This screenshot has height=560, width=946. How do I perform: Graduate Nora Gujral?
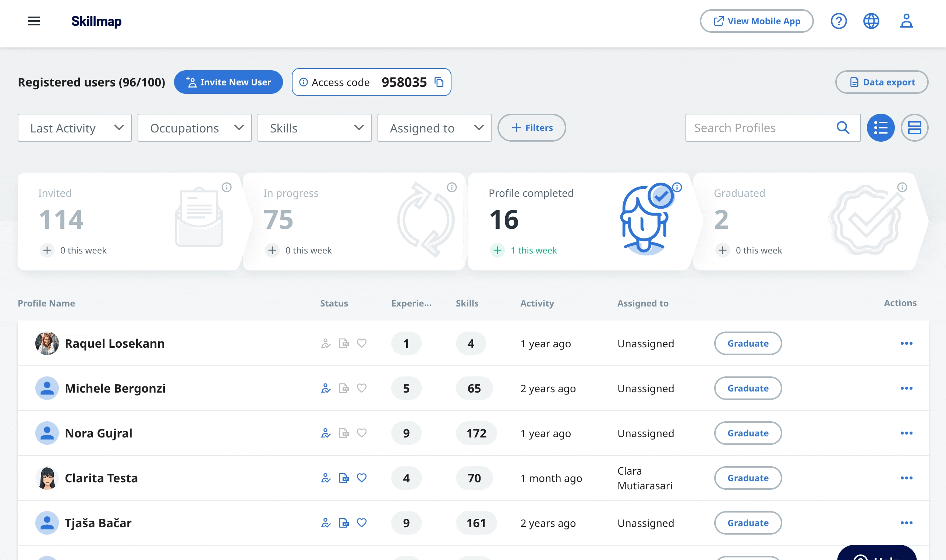point(748,433)
